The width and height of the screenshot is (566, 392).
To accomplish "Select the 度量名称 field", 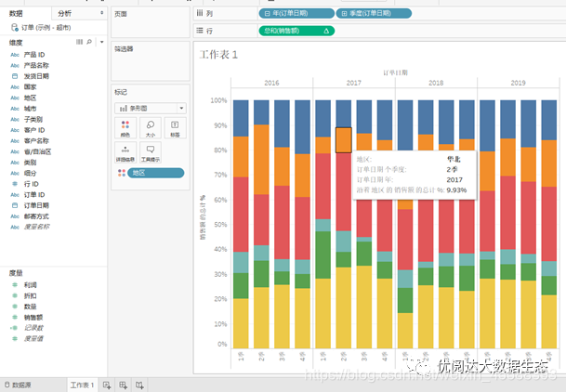I will [36, 227].
